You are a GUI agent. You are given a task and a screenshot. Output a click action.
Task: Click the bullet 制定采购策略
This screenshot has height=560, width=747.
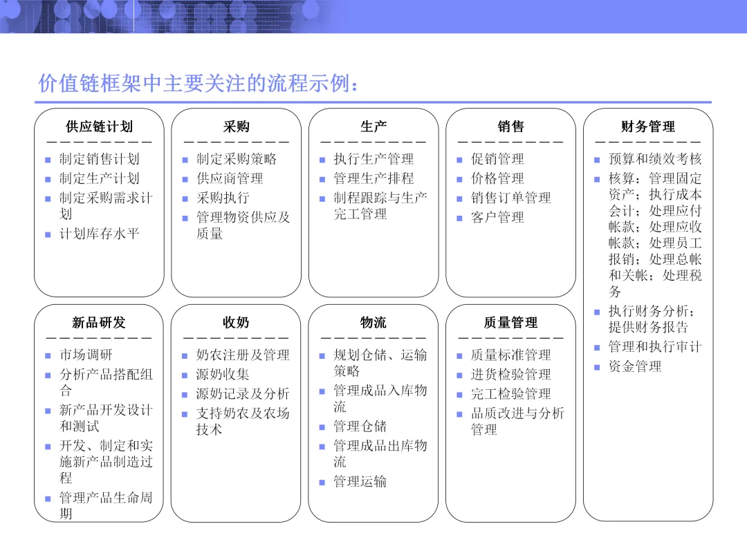pos(237,159)
